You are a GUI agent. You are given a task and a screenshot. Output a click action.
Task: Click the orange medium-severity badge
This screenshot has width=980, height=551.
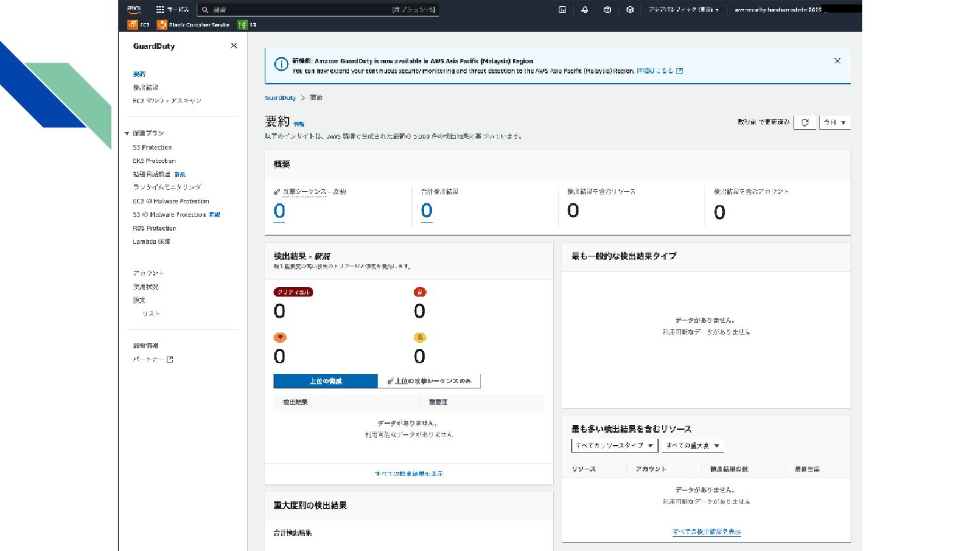coord(280,337)
